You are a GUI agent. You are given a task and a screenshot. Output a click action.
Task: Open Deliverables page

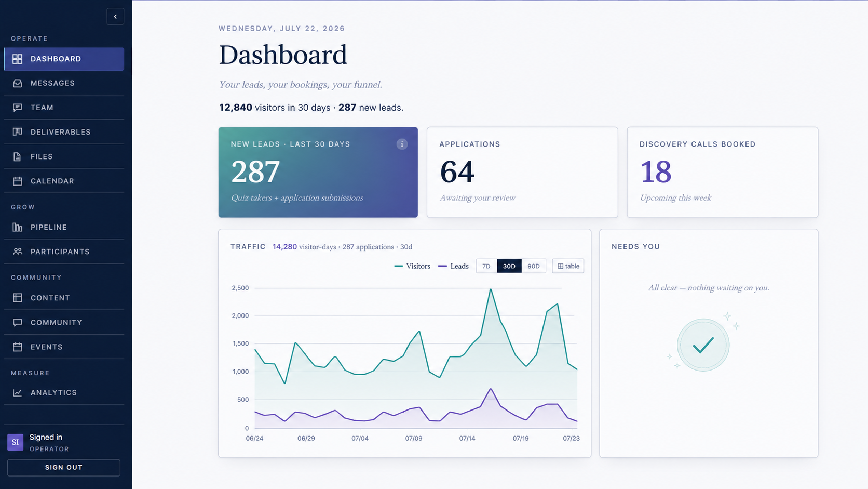(x=64, y=132)
